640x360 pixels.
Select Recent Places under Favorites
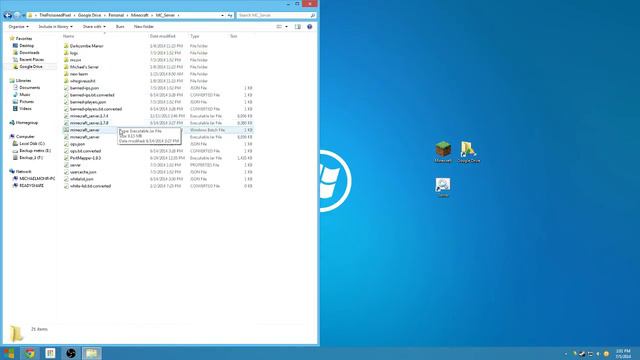coord(31,60)
